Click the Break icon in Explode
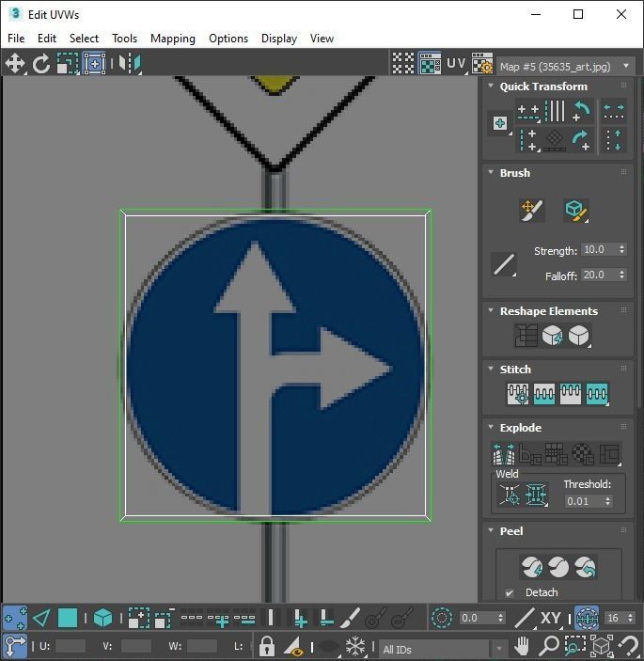Screen dimensions: 644x661 coord(504,453)
